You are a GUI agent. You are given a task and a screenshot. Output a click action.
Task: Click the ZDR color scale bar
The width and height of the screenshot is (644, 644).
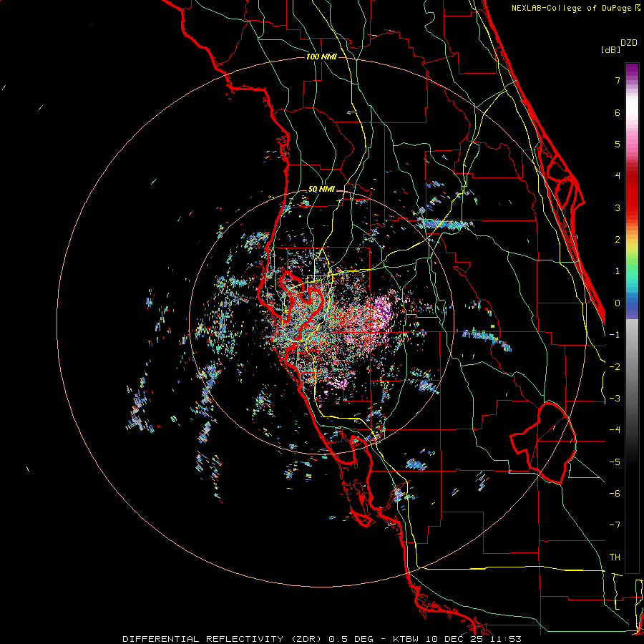[632, 318]
